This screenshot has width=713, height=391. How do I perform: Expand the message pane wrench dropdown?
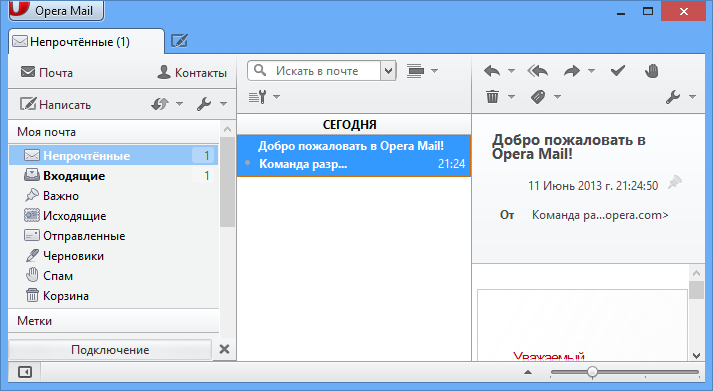692,96
